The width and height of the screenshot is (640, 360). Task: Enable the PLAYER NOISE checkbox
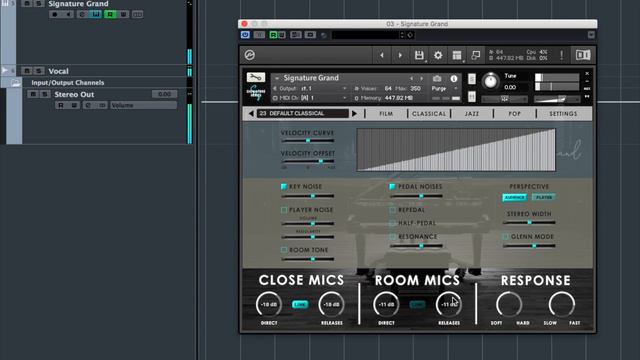point(284,210)
